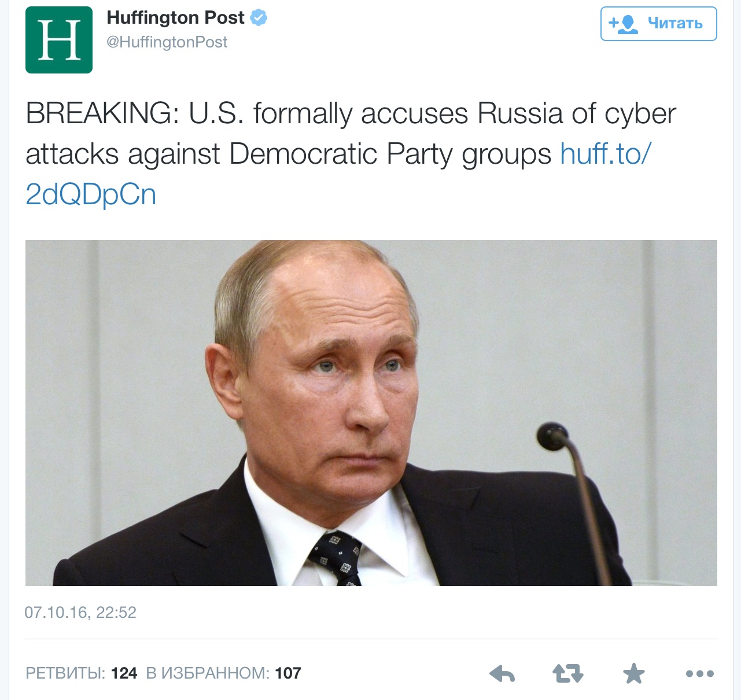Screen dimensions: 741x700
Task: Open the @HuffingtonPost handle link
Action: pyautogui.click(x=167, y=42)
